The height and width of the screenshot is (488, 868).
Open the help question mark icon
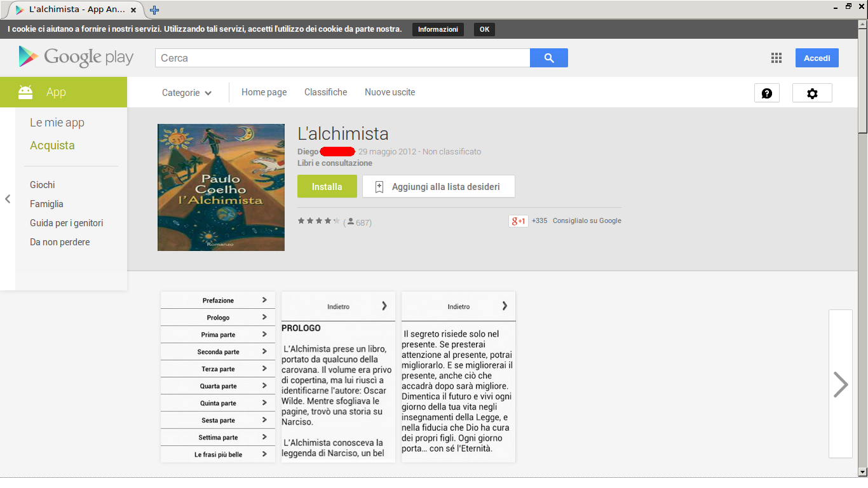click(767, 93)
